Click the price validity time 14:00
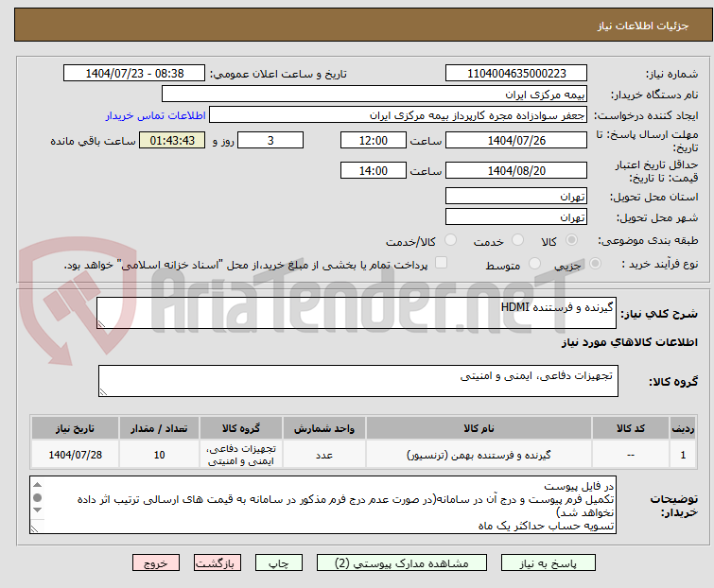The image size is (714, 588). [x=374, y=171]
